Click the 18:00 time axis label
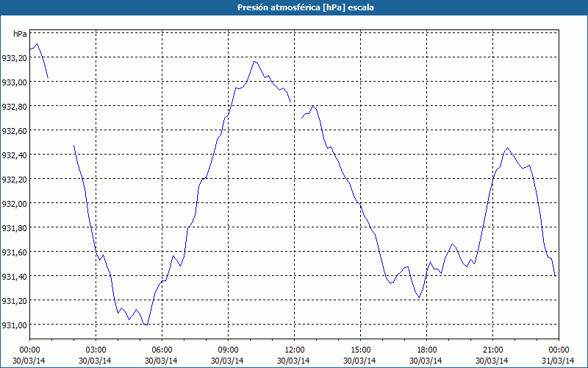The image size is (588, 368). [426, 350]
